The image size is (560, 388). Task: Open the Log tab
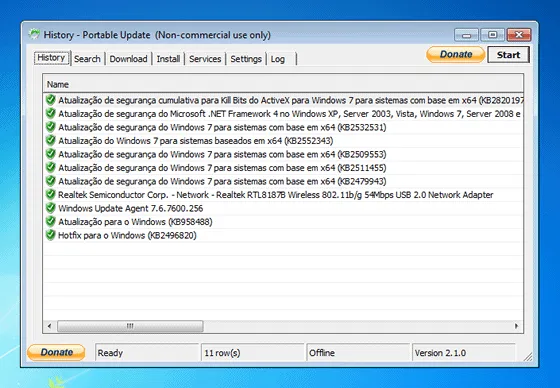pos(281,59)
